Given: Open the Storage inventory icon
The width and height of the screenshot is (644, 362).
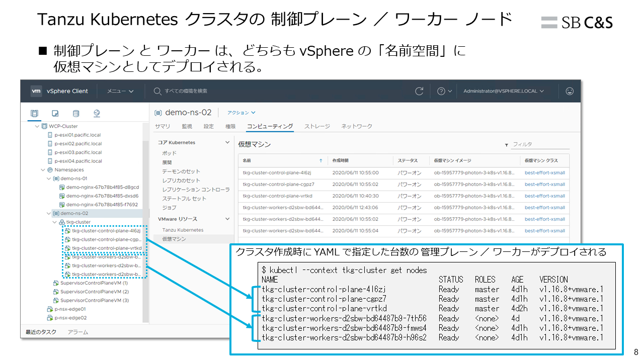Looking at the screenshot, I should (76, 114).
